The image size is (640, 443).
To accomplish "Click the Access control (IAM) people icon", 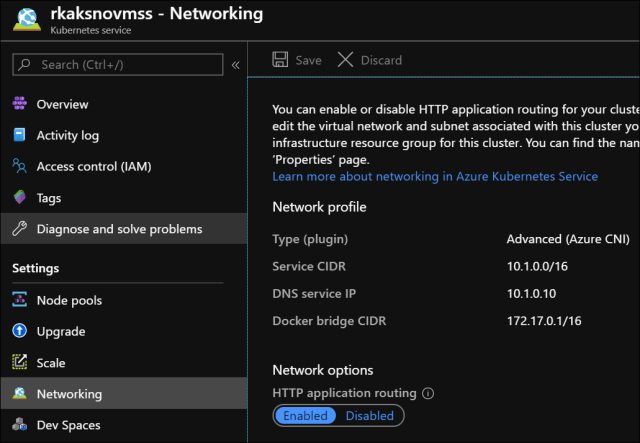I will click(x=20, y=166).
